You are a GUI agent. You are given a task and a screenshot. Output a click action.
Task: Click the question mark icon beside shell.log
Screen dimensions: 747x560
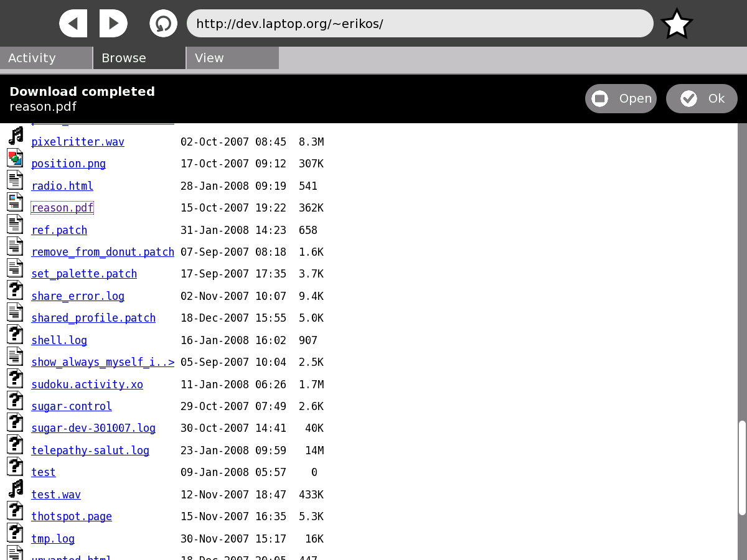click(16, 335)
